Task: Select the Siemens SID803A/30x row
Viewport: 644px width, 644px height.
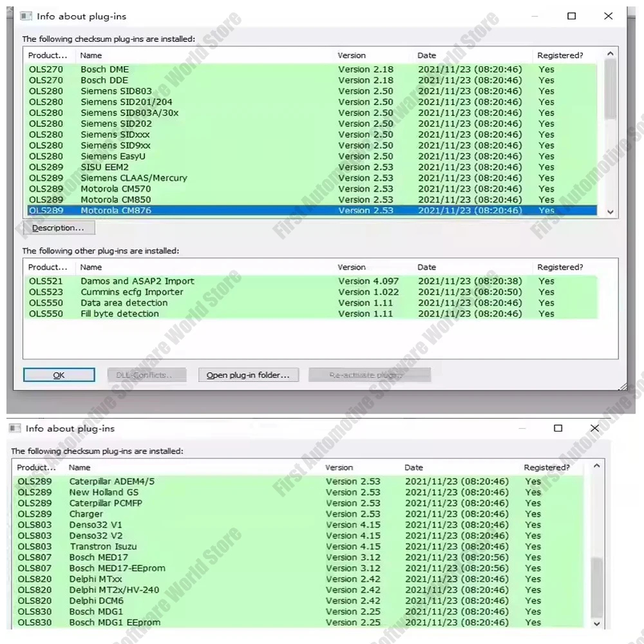Action: coord(312,113)
